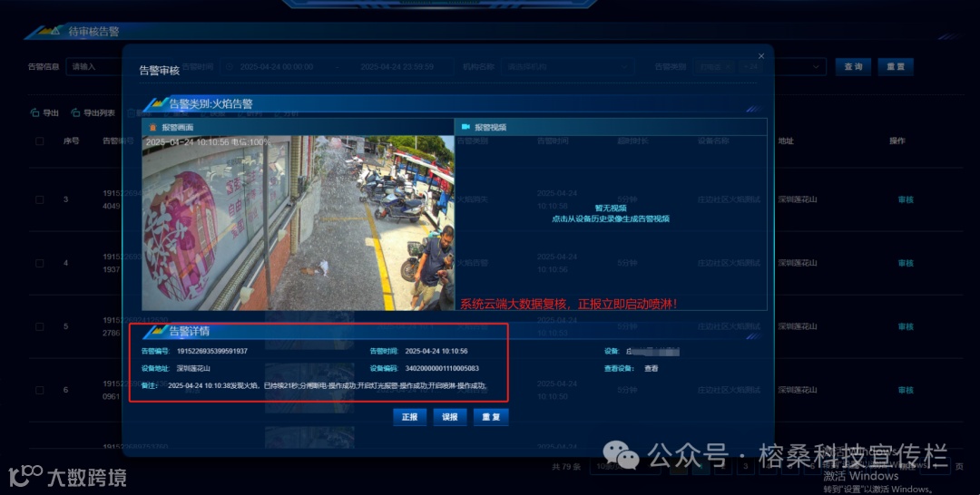This screenshot has height=495, width=980.
Task: Click the 暂无视频 text in video panel
Action: point(611,208)
